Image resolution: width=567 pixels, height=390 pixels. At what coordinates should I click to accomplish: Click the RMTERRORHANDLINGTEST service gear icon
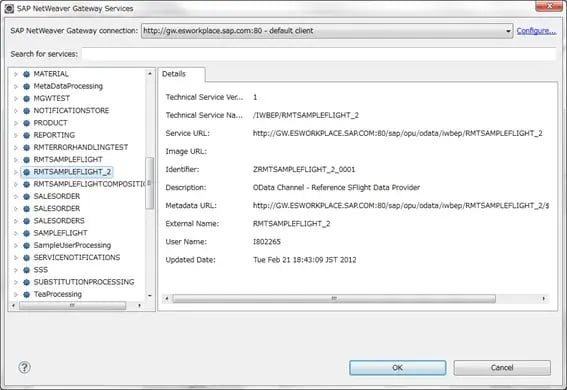26,147
